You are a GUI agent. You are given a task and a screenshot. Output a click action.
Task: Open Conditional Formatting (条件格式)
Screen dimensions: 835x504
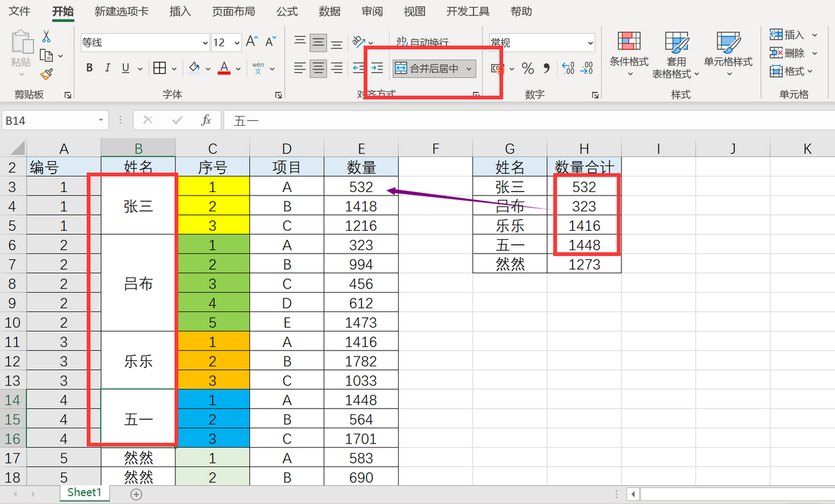(629, 55)
